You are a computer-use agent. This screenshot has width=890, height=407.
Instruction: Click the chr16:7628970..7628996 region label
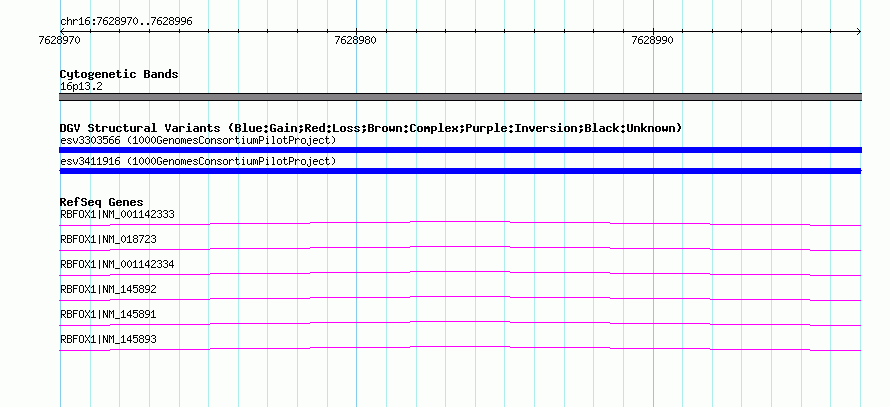(x=126, y=22)
